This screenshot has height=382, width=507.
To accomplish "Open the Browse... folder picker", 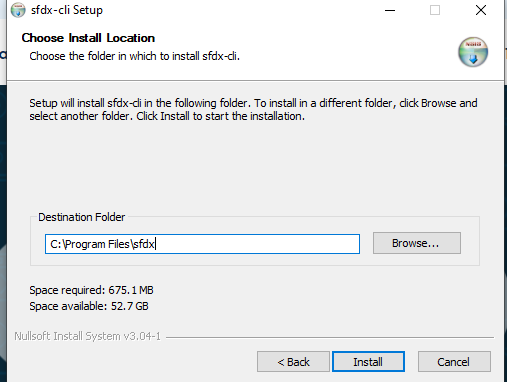I will click(417, 243).
